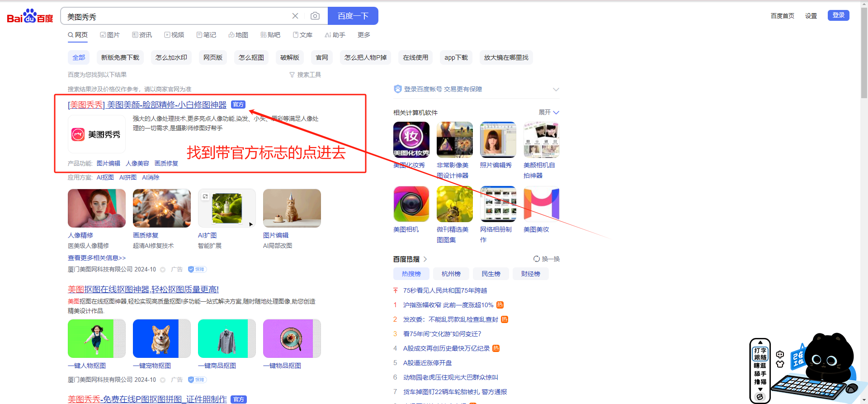Clear the search box with X icon

(295, 16)
